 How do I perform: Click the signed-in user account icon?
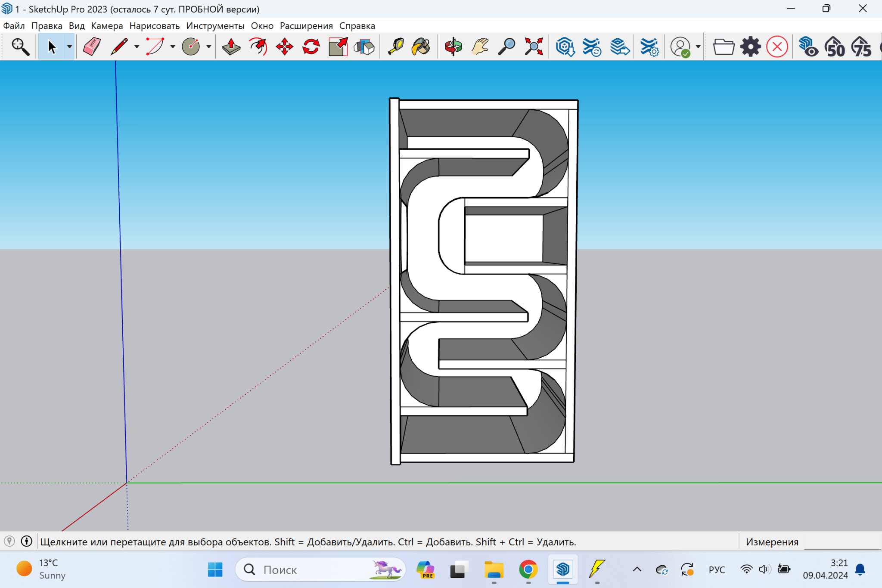coord(680,47)
